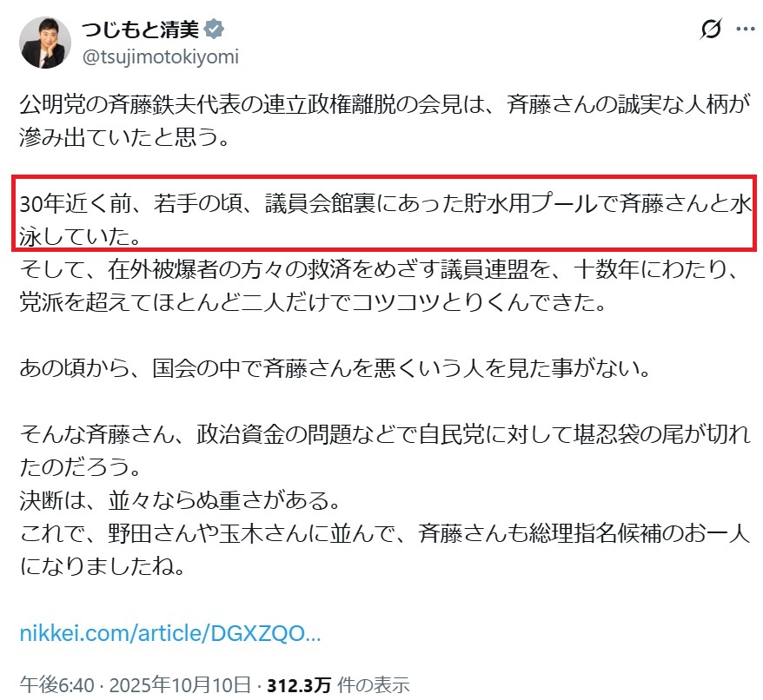This screenshot has width=763, height=700.
Task: Open the Grok explain-post icon
Action: coord(711,29)
